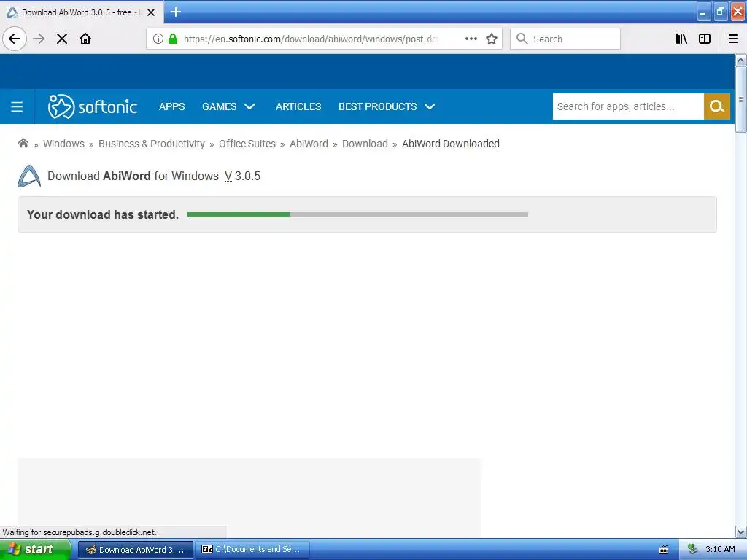The height and width of the screenshot is (560, 747).
Task: Open the Windows breadcrumb link
Action: (64, 144)
